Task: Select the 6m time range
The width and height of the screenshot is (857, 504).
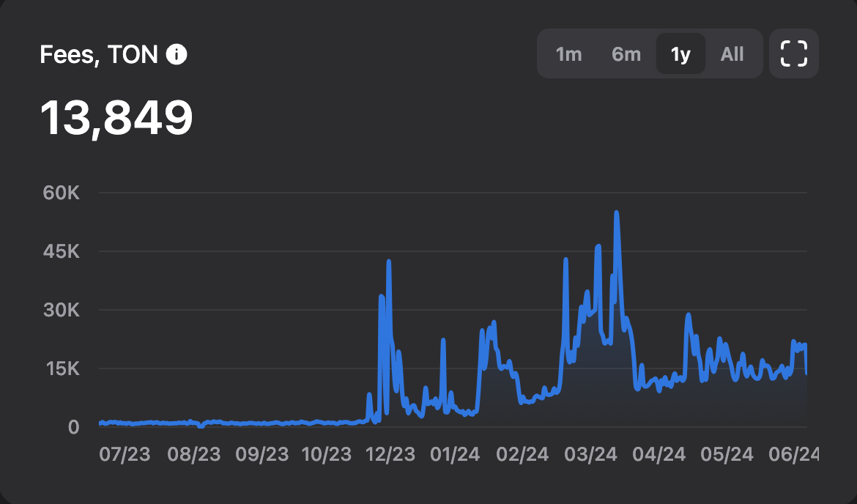Action: (x=626, y=53)
